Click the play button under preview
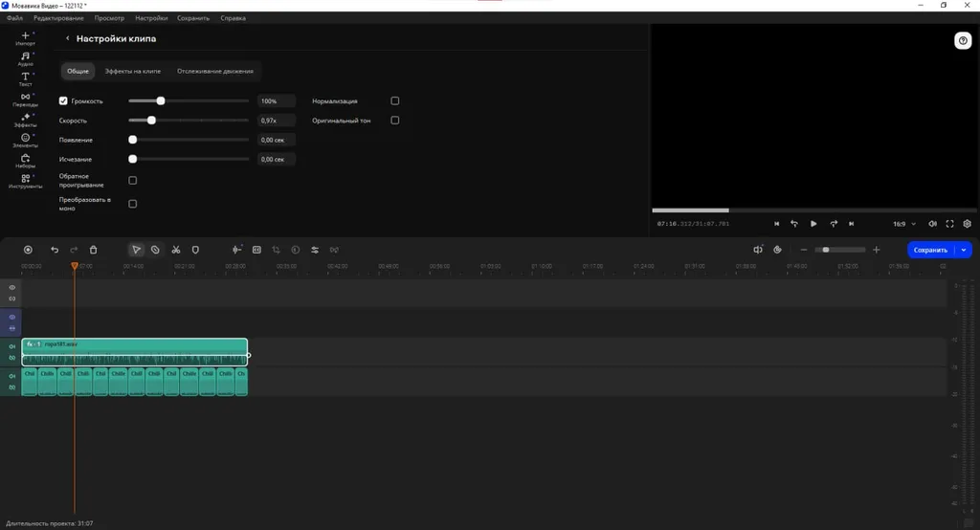This screenshot has width=980, height=530. tap(813, 224)
